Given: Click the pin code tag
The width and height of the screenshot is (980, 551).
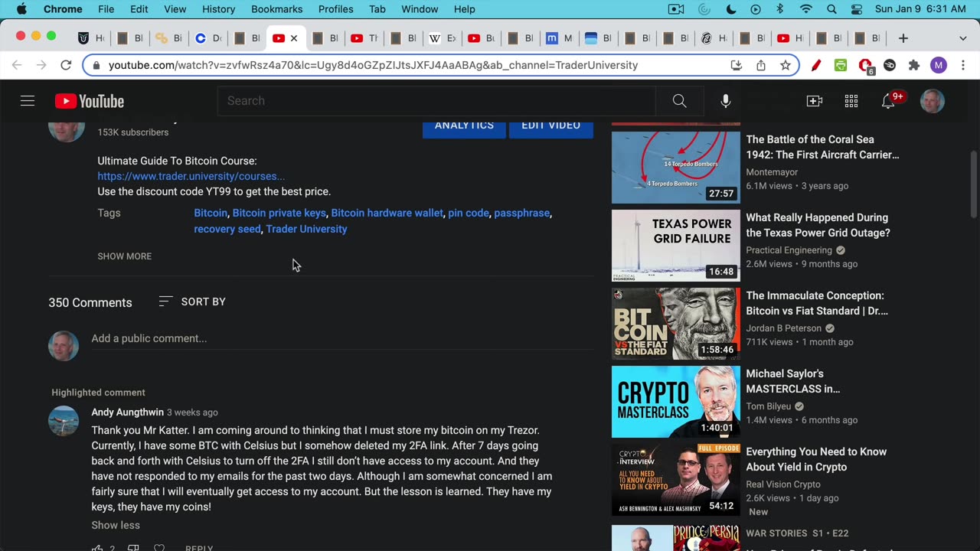Looking at the screenshot, I should tap(469, 213).
